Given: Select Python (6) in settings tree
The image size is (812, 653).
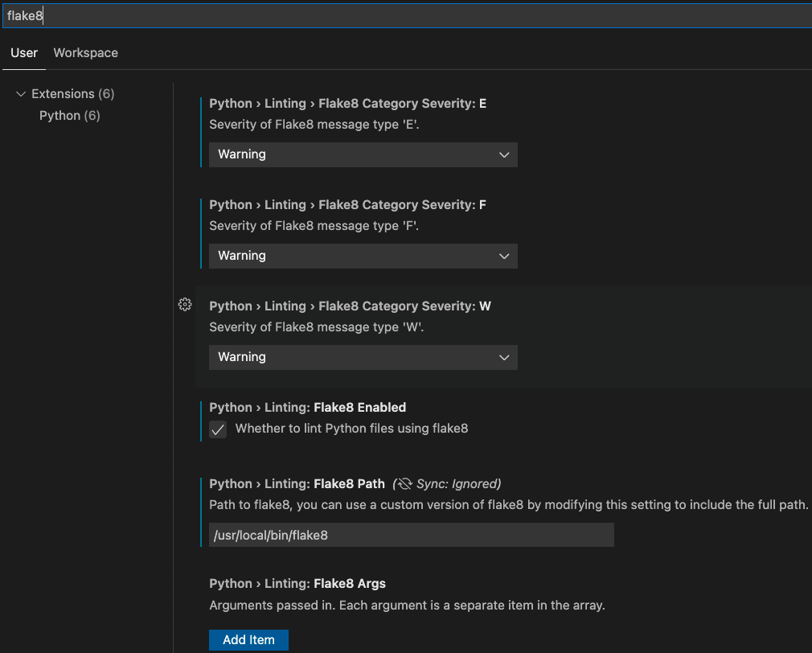Looking at the screenshot, I should 70,116.
